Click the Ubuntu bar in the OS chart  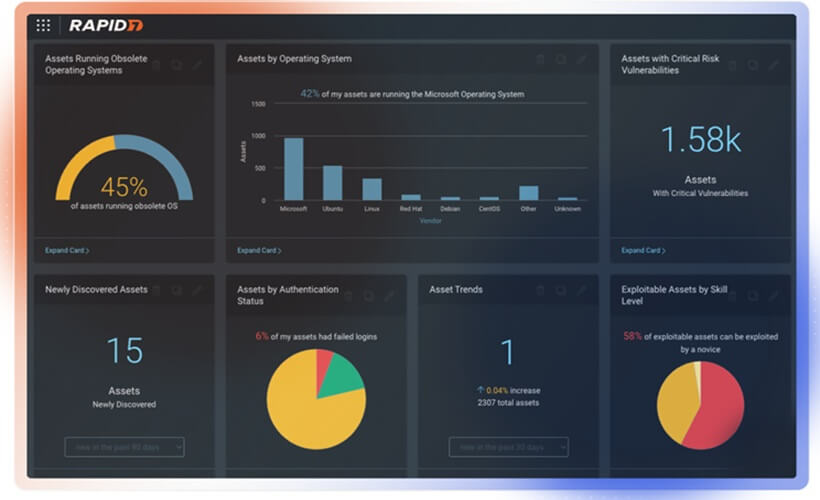(333, 183)
